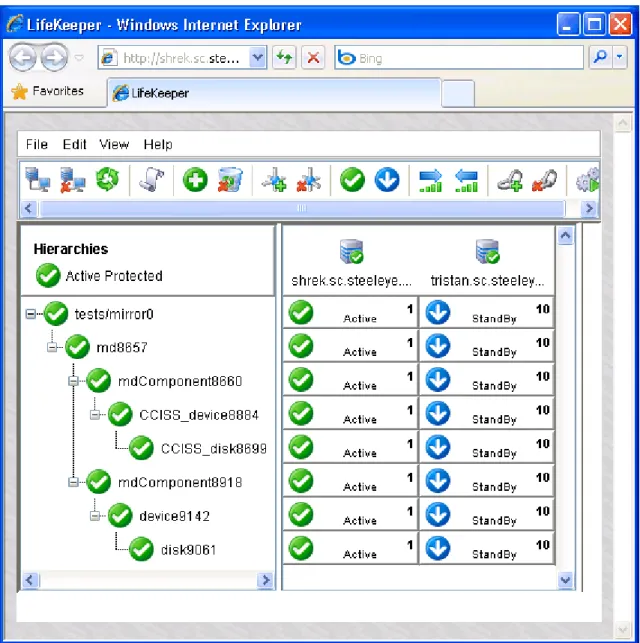Open the search provider dropdown arrow
Image resolution: width=640 pixels, height=643 pixels.
click(620, 57)
